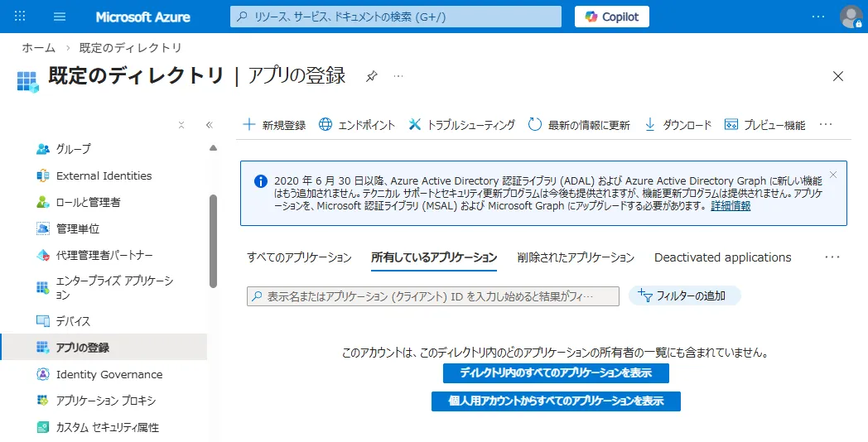Clear the sidebar search with X icon
Image resolution: width=868 pixels, height=442 pixels.
click(x=181, y=125)
